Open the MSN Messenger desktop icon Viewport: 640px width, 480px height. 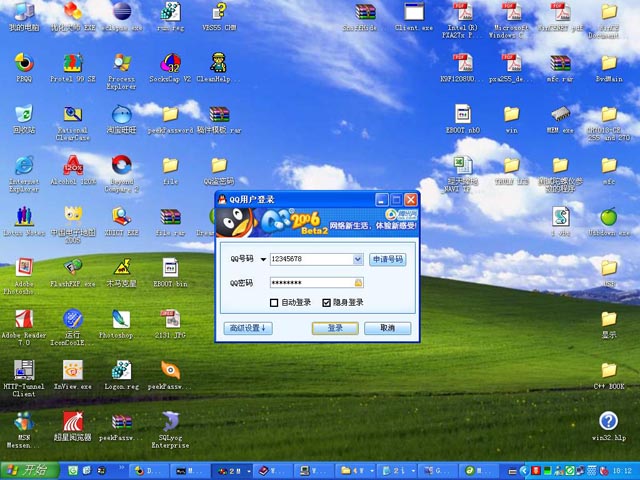click(x=24, y=422)
